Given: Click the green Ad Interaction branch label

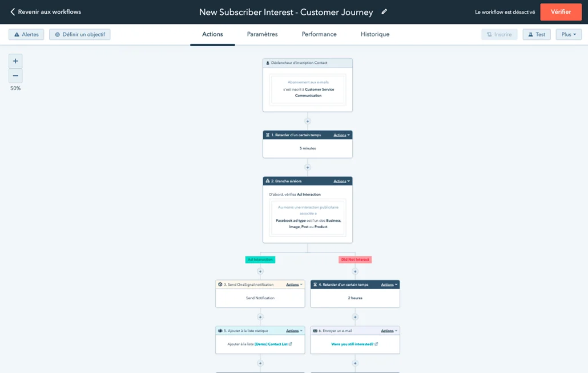Looking at the screenshot, I should click(x=260, y=260).
